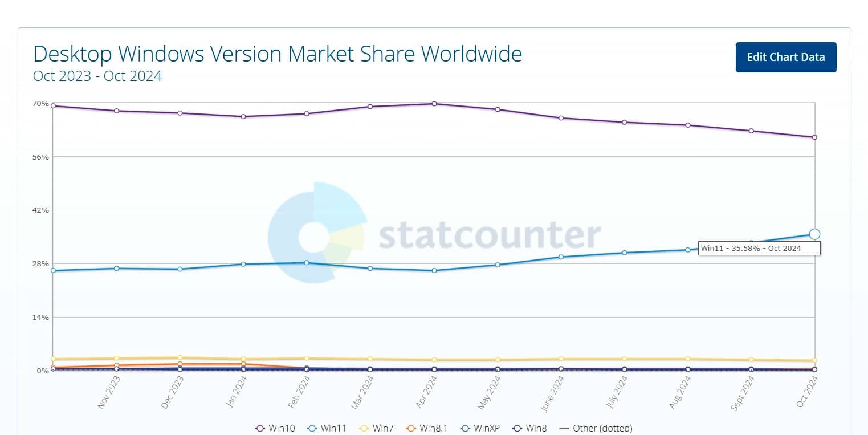
Task: Click the Win8.1 data point at Jan 2024
Action: click(x=243, y=364)
